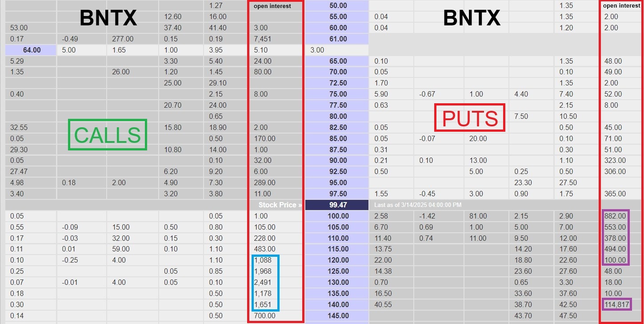Image resolution: width=644 pixels, height=324 pixels.
Task: Click the 'Last as of 3/14/2025' timestamp
Action: click(x=418, y=205)
